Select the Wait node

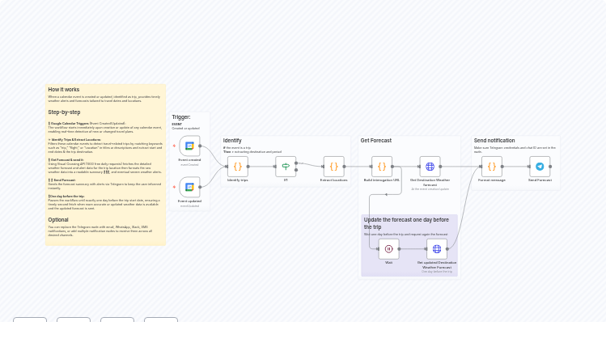[x=388, y=249]
